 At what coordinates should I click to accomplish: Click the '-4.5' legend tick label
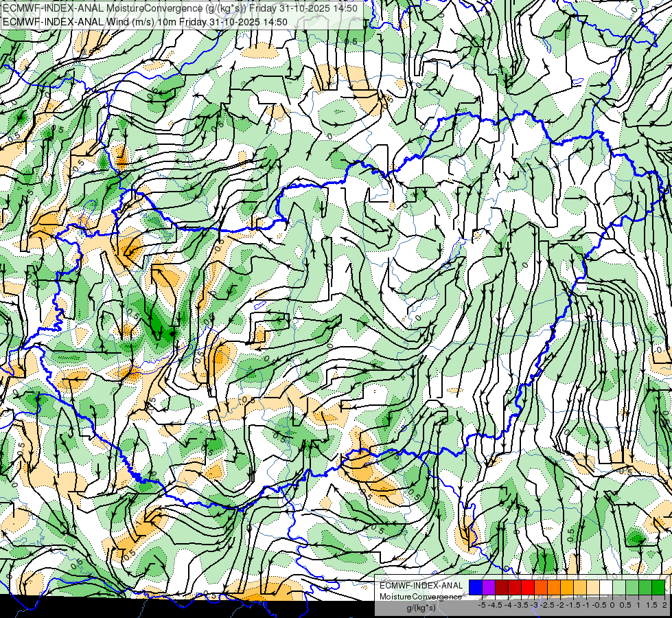495,605
